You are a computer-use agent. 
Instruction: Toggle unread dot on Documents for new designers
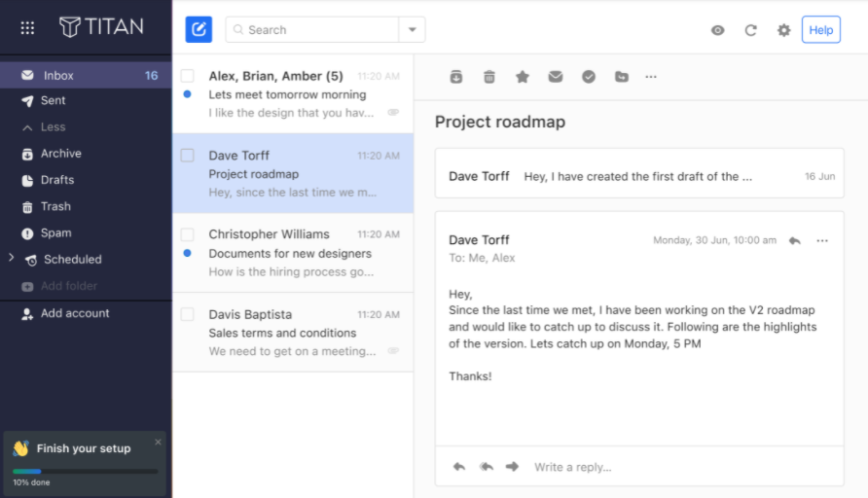pos(187,253)
